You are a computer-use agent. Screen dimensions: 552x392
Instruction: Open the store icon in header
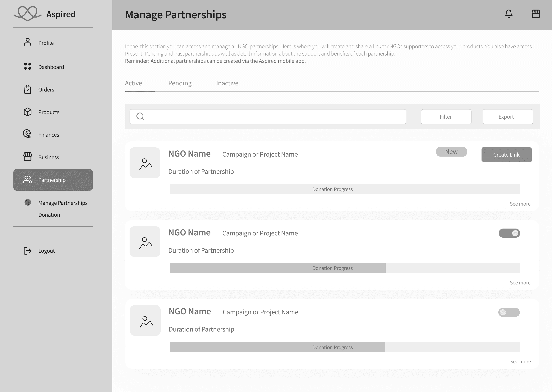click(536, 14)
